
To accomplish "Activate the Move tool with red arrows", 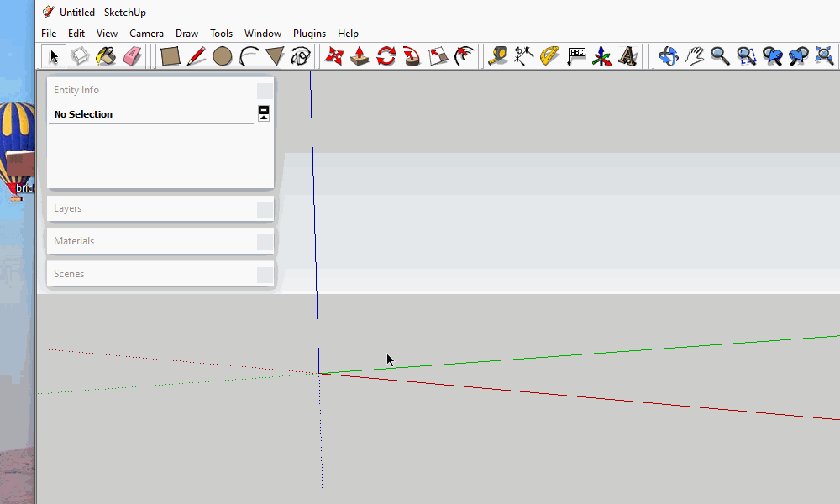I will click(x=333, y=56).
